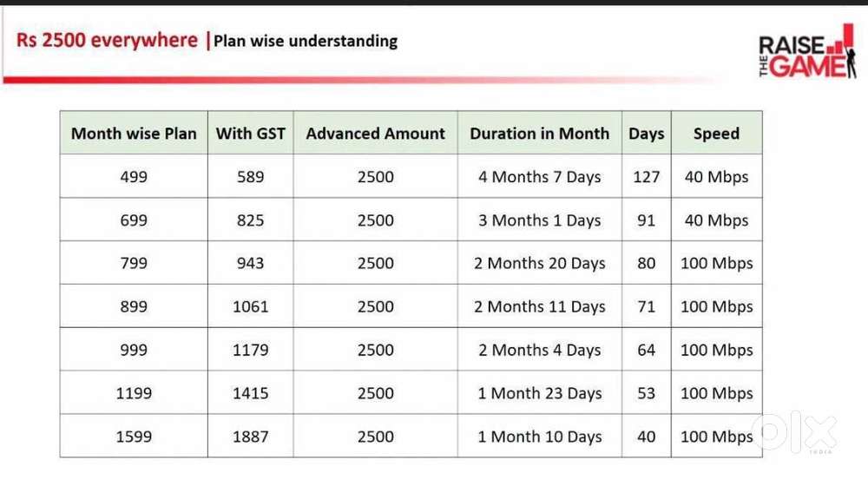Select the 499 plan cell
Viewport: 868px width, 486px height.
pyautogui.click(x=134, y=177)
